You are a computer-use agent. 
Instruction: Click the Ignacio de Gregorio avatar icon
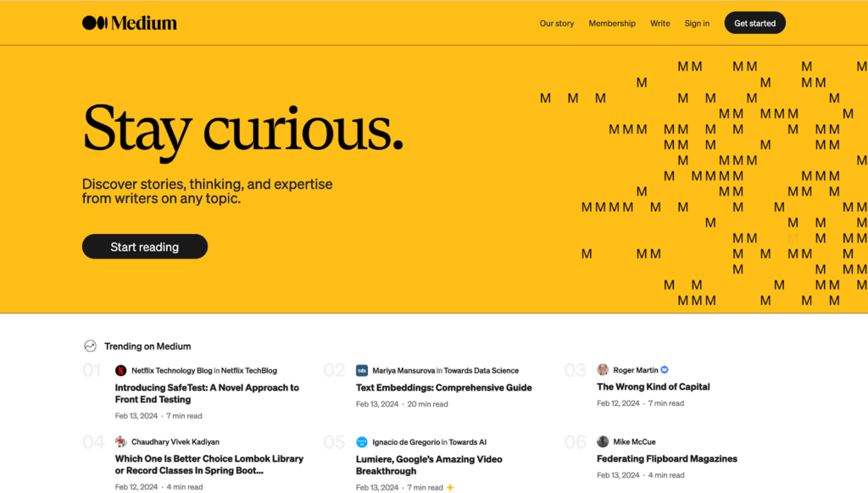[361, 442]
